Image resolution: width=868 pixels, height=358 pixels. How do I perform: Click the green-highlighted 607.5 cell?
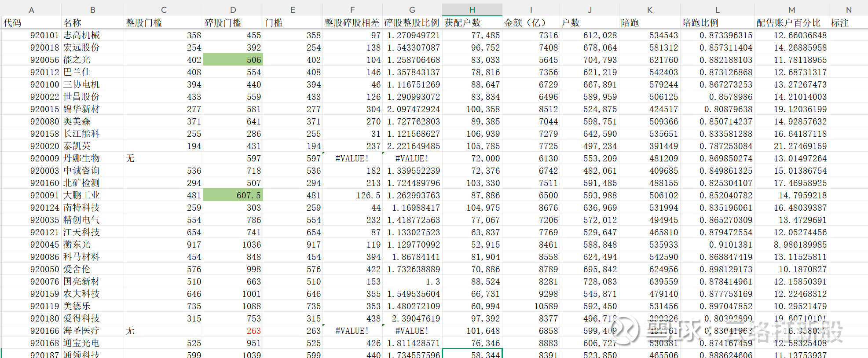pos(233,195)
